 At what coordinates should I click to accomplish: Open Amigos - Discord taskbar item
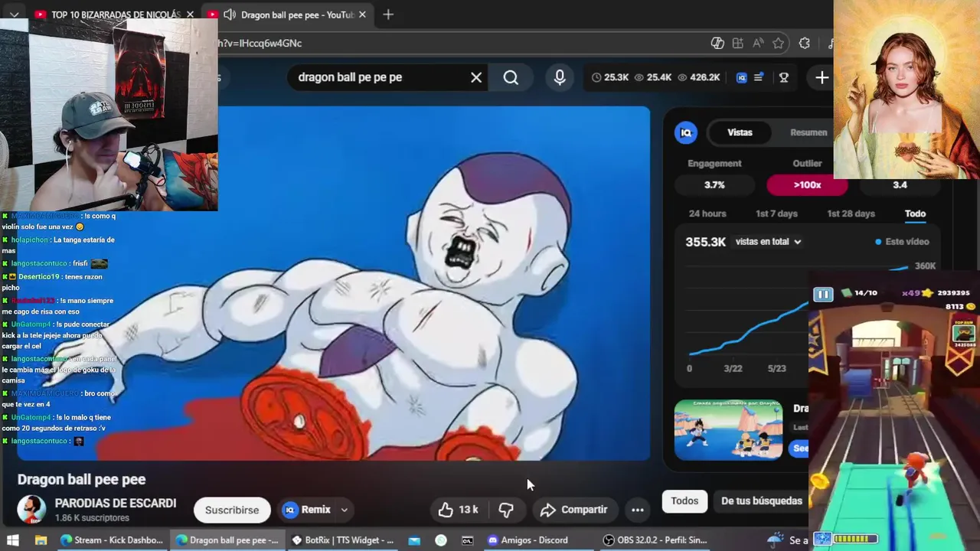[539, 540]
